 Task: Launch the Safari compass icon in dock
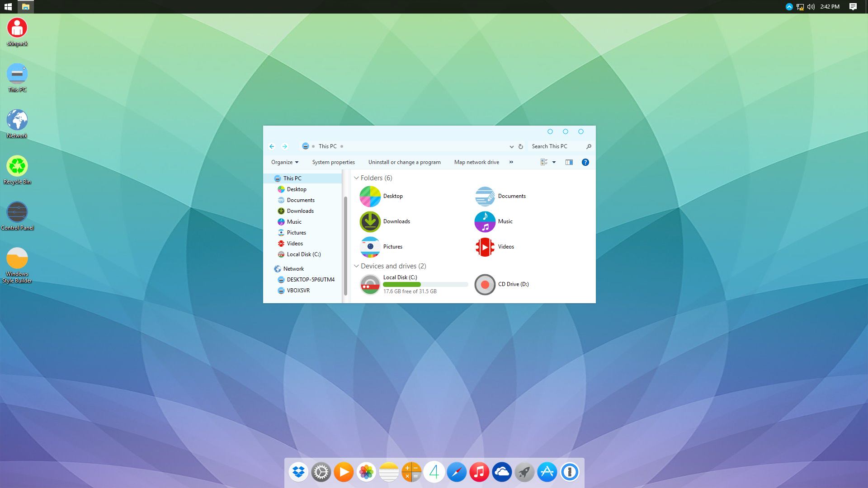[x=457, y=472]
